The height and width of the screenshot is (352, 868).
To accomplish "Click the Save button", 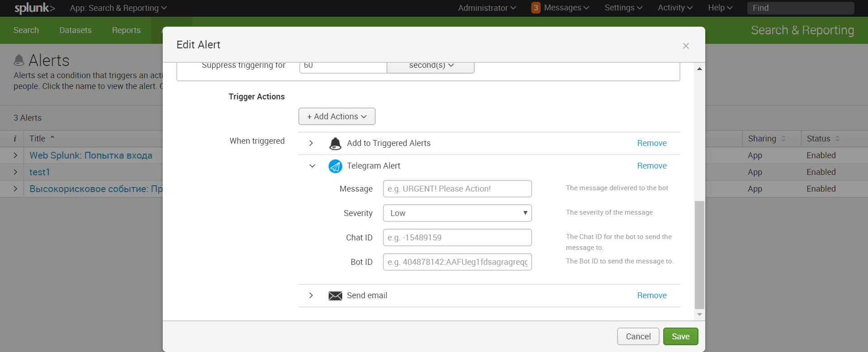I will tap(681, 337).
